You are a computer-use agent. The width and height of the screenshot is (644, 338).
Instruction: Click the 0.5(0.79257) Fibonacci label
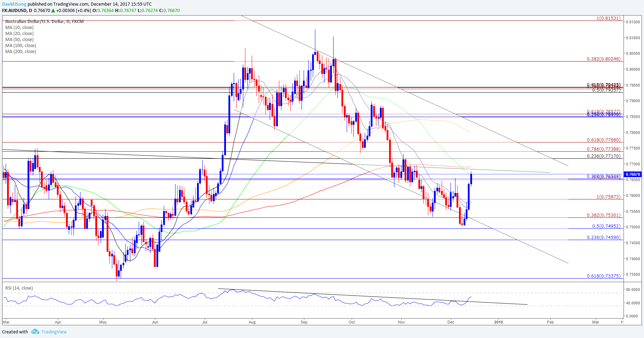[606, 90]
